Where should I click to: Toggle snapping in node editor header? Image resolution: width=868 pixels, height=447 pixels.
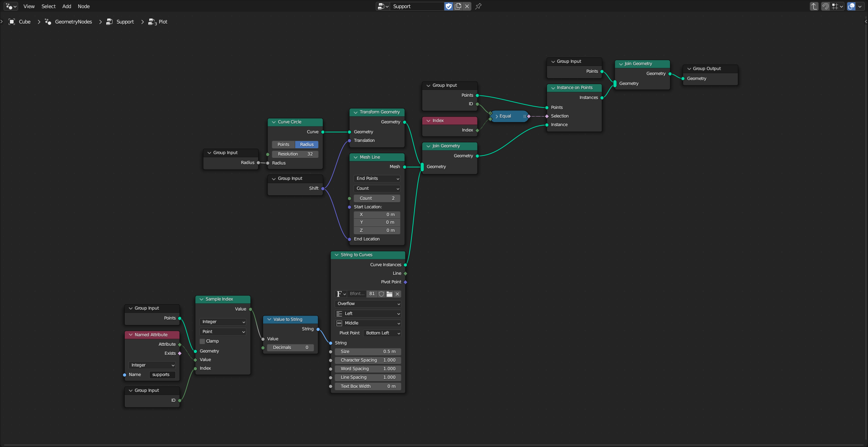click(826, 6)
